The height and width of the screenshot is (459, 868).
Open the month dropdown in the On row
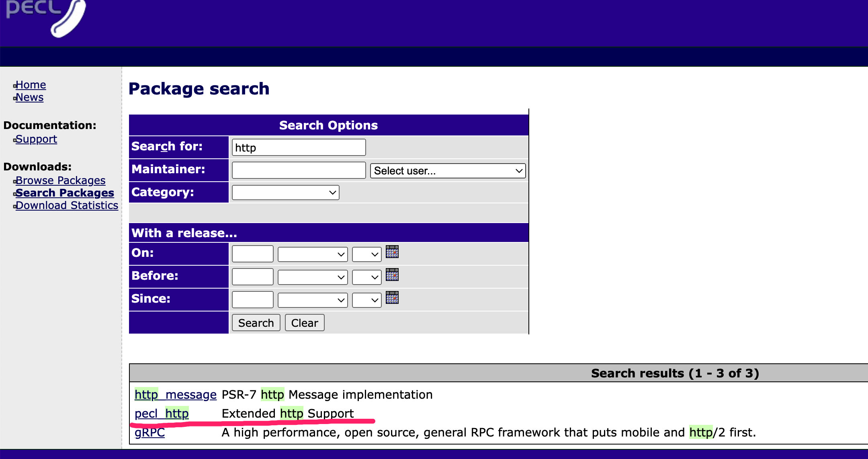[312, 254]
